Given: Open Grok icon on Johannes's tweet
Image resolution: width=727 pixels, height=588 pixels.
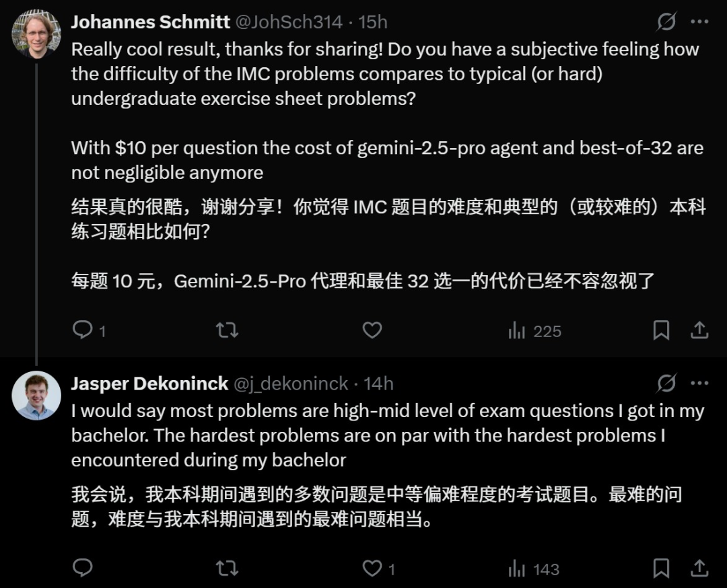Looking at the screenshot, I should (666, 22).
